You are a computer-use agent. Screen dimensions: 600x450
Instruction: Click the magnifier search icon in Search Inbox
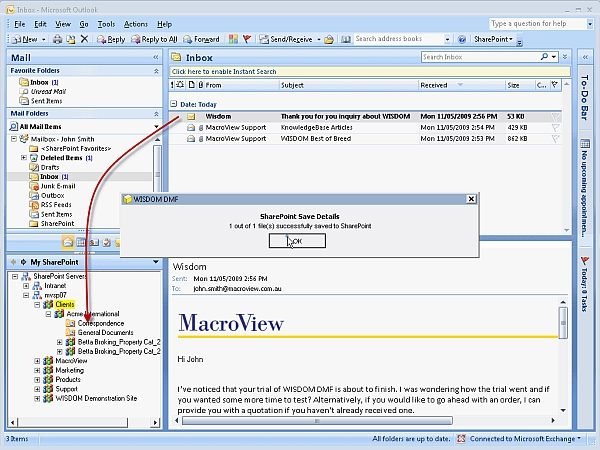[544, 57]
